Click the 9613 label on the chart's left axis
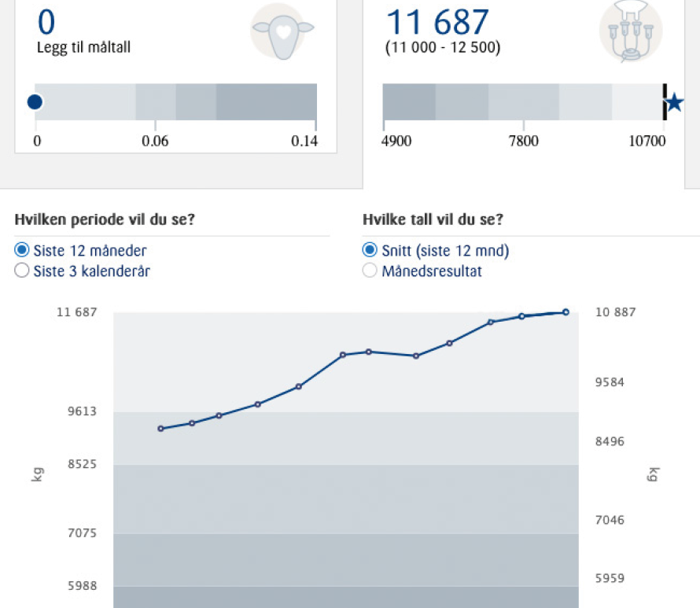Screen dimensions: 700x608 coord(82,411)
